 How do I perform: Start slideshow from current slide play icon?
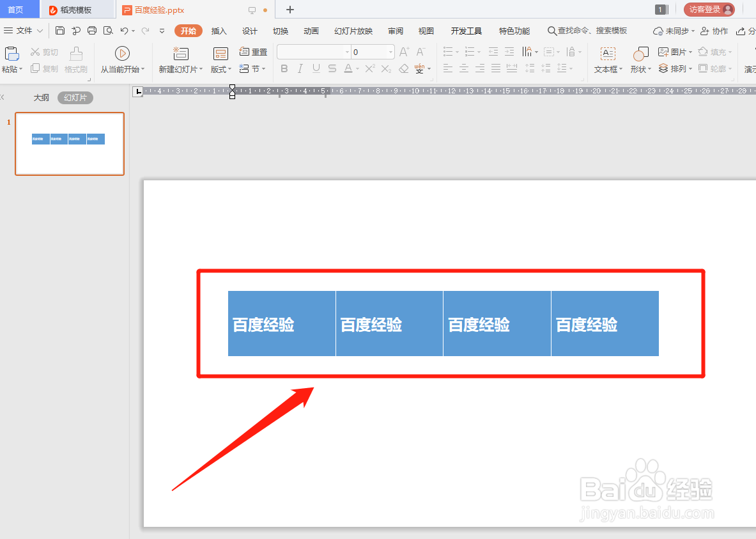click(122, 54)
